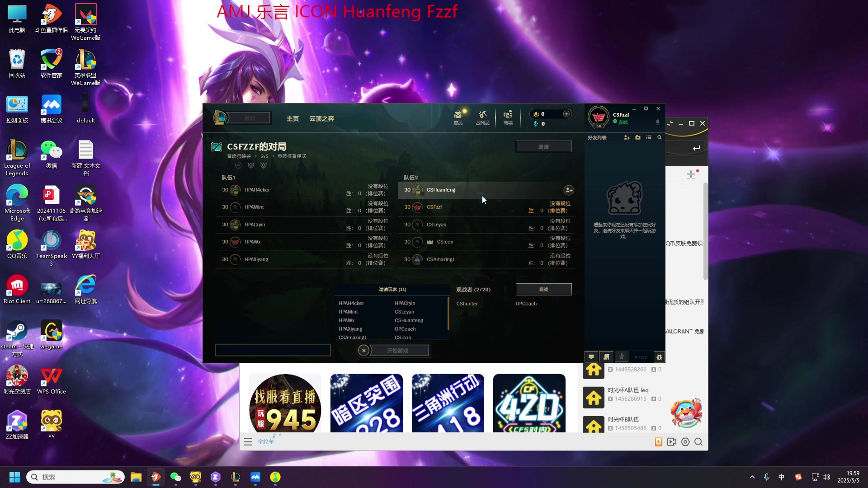Select HPAXiyang row in 队伍1
This screenshot has width=868, height=488.
(303, 259)
